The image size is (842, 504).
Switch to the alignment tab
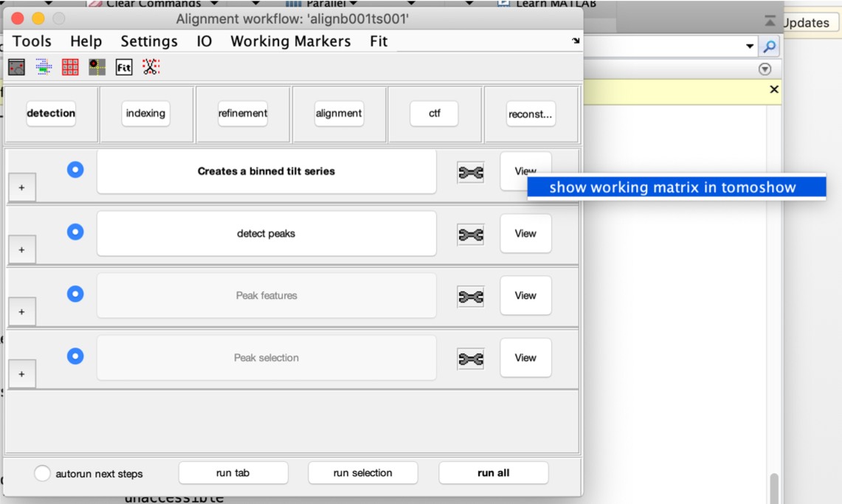tap(339, 113)
